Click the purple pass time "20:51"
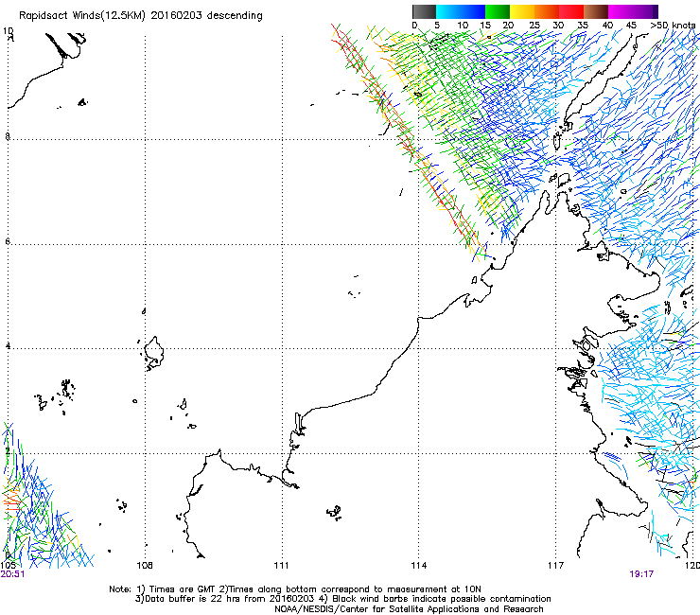The width and height of the screenshot is (700, 615). (x=12, y=574)
